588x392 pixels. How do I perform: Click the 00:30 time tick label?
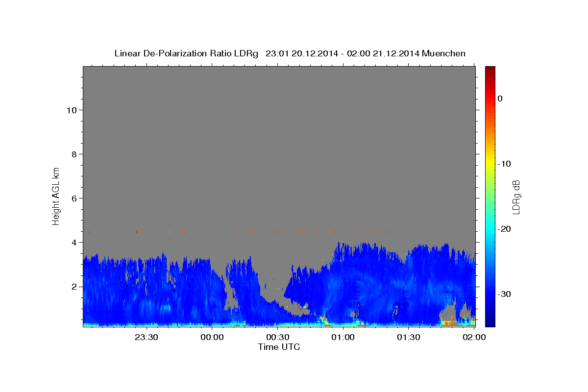tap(278, 337)
